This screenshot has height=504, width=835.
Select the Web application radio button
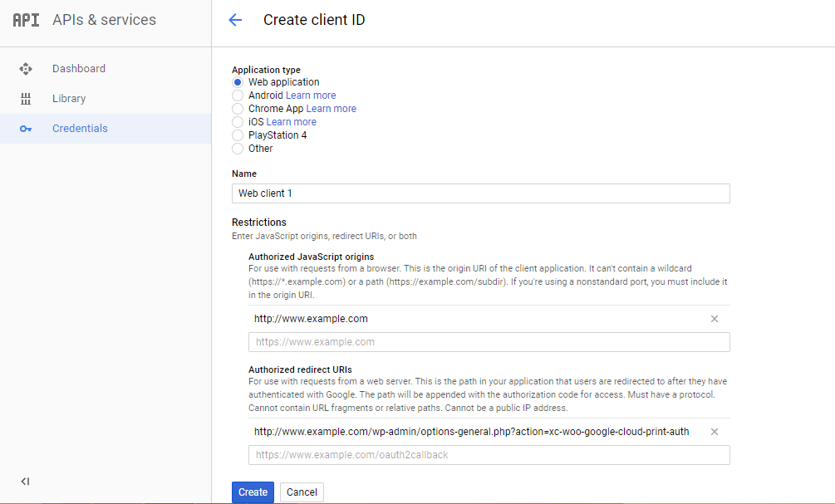pyautogui.click(x=238, y=82)
